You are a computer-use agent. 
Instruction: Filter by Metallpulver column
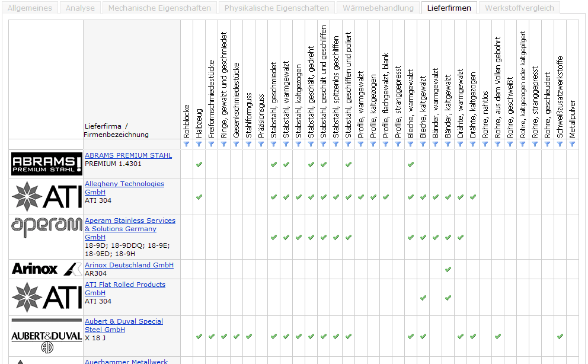click(x=572, y=143)
